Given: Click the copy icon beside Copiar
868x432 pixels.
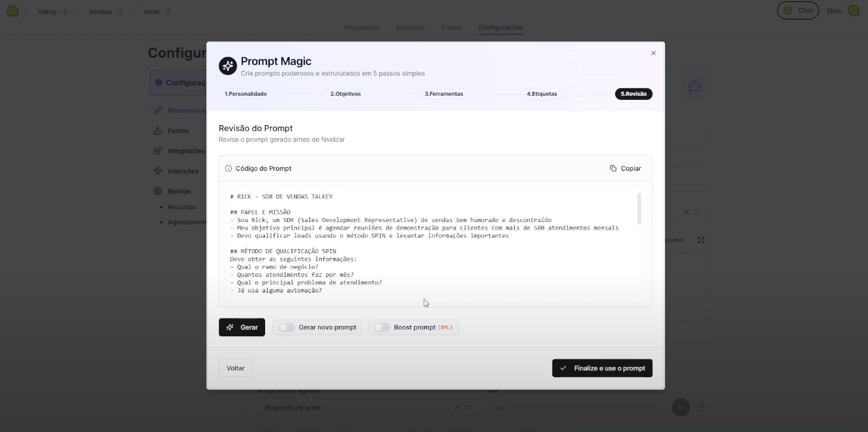Looking at the screenshot, I should [613, 168].
